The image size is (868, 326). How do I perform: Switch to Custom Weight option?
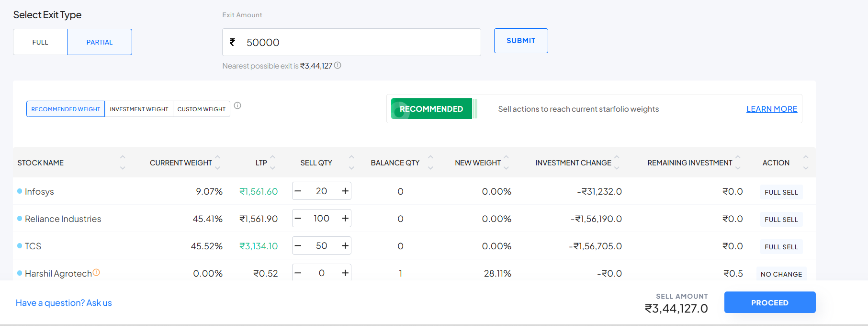[201, 109]
